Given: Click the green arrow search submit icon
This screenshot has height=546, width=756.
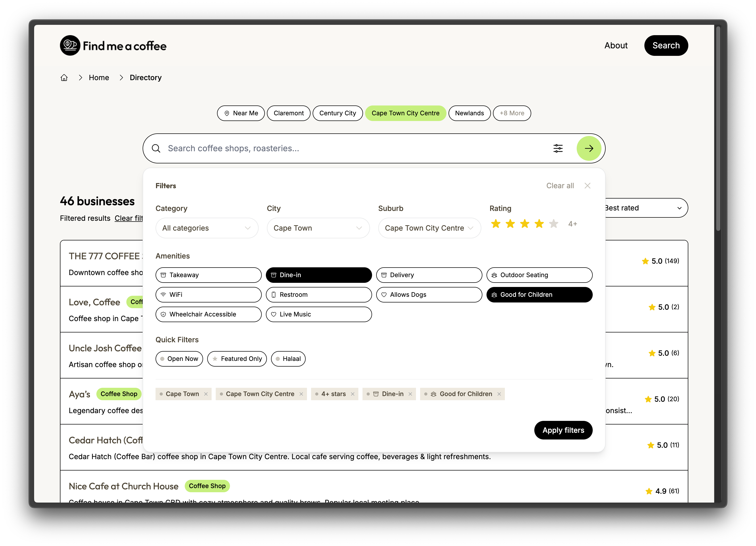Looking at the screenshot, I should 589,148.
